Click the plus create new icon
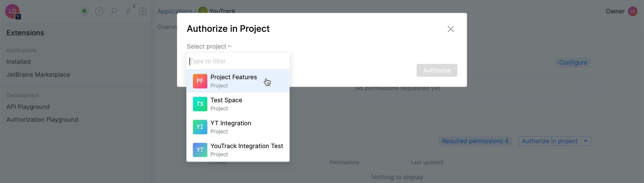Screen dimensions: 644x183 tap(142, 11)
